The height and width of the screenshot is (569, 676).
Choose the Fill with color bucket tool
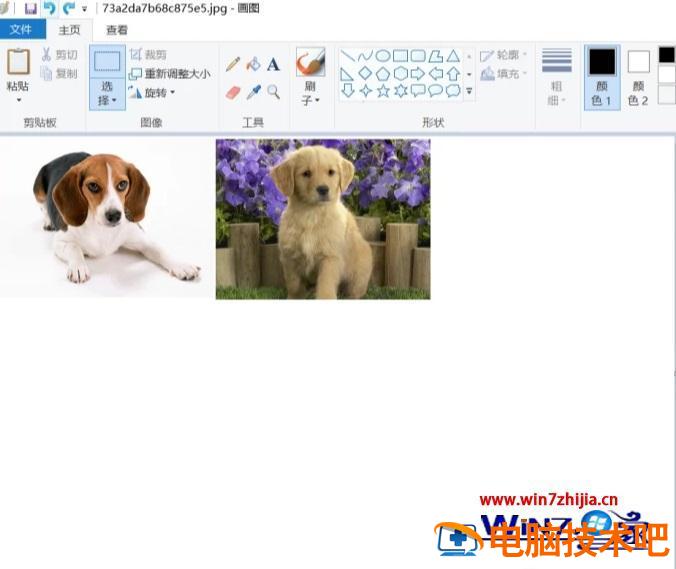point(253,64)
